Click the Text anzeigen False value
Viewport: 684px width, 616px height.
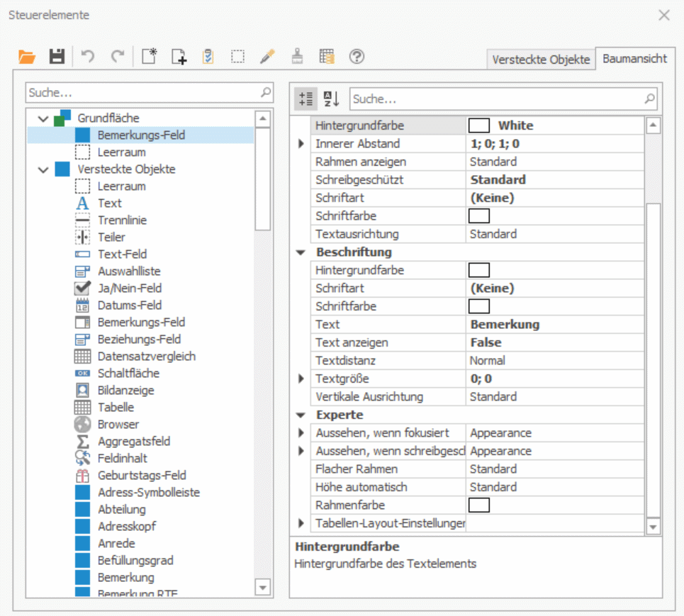point(555,342)
